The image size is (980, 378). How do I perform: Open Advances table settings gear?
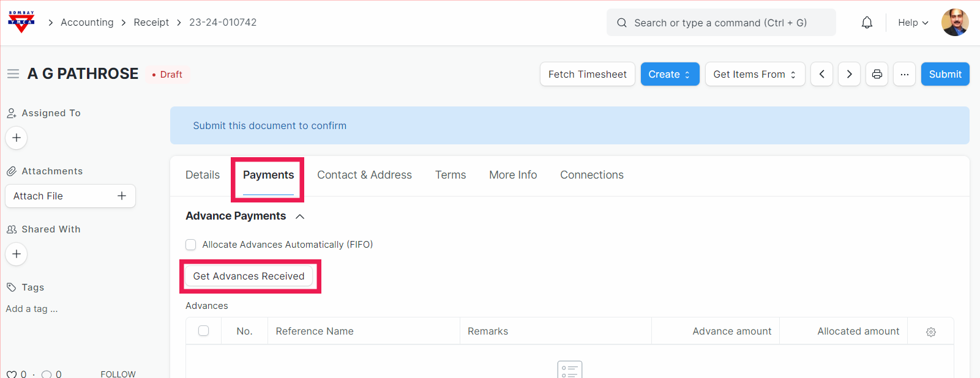[x=930, y=332]
